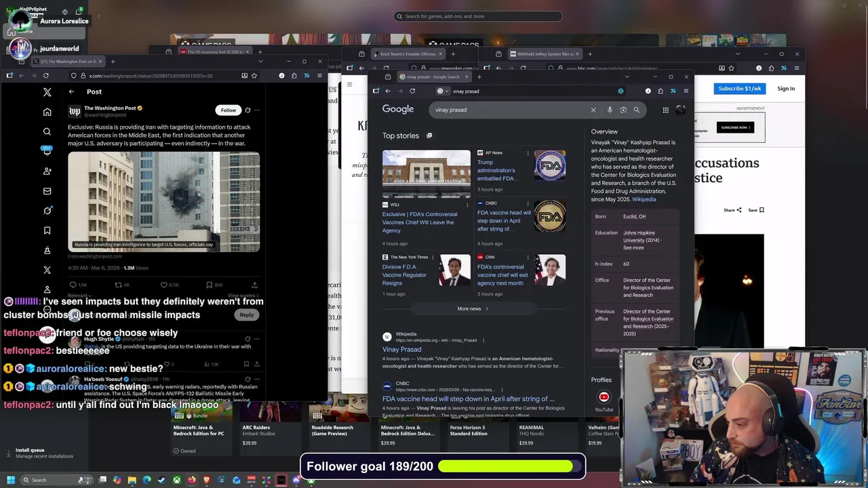Screen dimensions: 868x488
Task: Open the FDA building Top stories thumbnail
Action: pos(426,174)
